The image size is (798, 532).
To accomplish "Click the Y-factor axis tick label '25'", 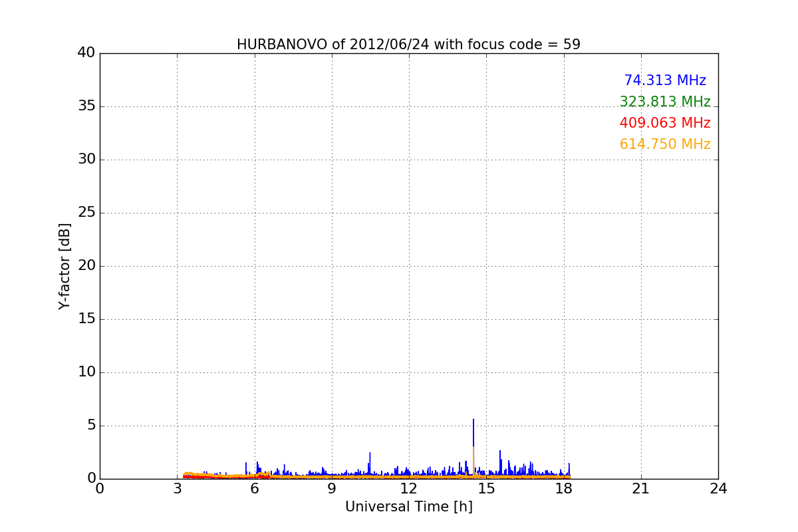I will (86, 213).
